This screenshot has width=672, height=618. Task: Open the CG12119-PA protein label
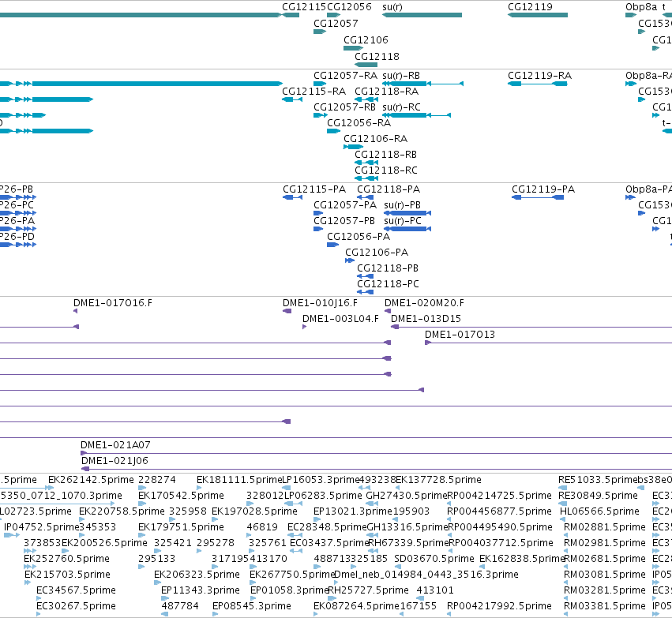(x=543, y=189)
